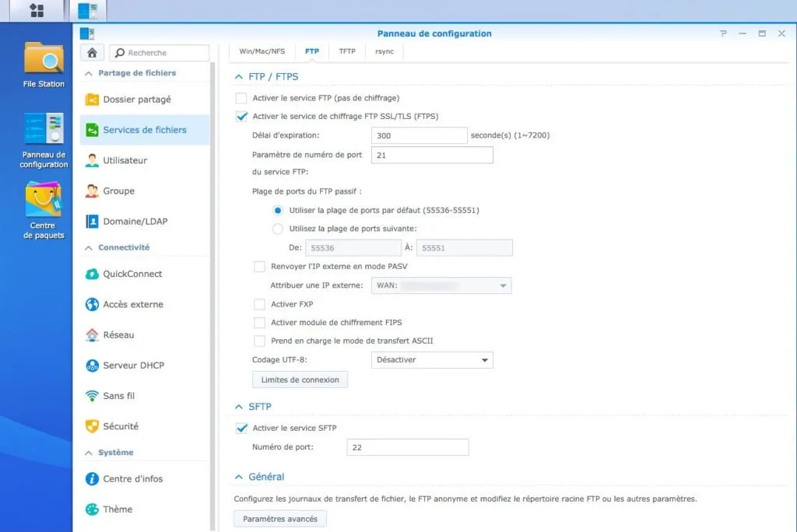Viewport: 797px width, 532px height.
Task: Collapse the FTP / FTPS section
Action: [239, 77]
